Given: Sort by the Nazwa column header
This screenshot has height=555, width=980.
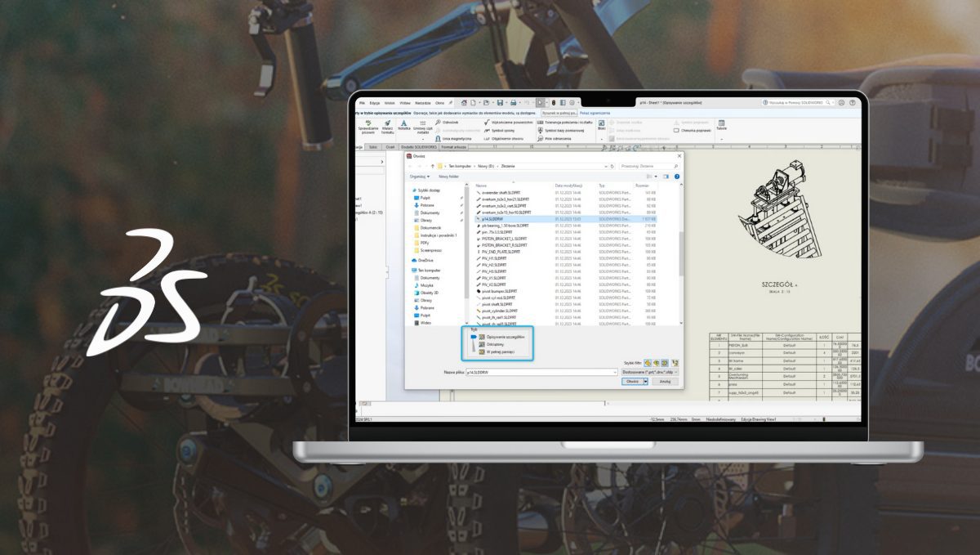Looking at the screenshot, I should [482, 186].
